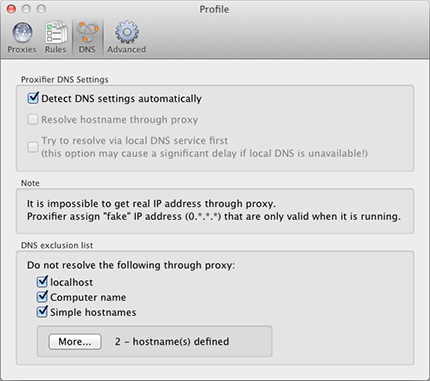Click the 'Proxifier assign "fake" IP address' line

tap(214, 217)
